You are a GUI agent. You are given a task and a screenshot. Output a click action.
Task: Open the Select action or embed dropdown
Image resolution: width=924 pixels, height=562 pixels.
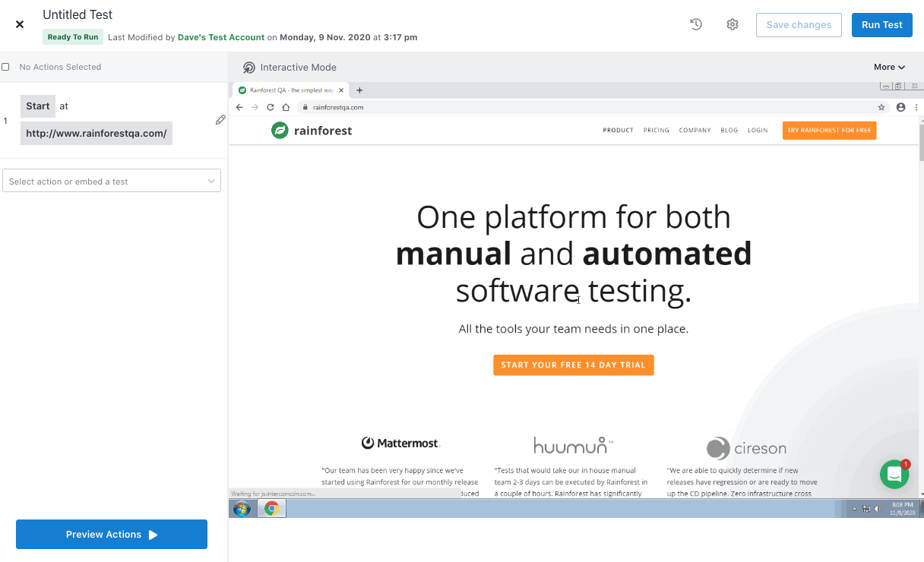click(112, 181)
